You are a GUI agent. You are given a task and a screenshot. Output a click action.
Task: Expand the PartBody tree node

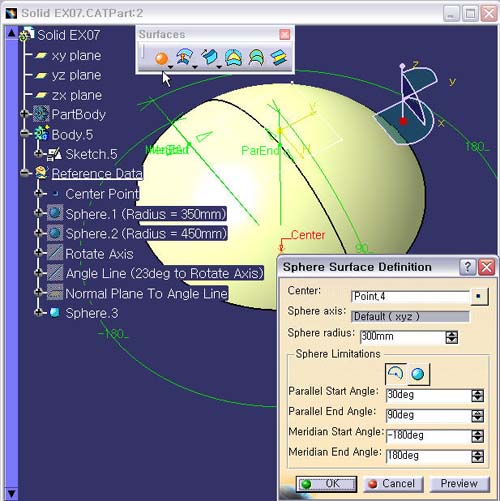[x=24, y=114]
